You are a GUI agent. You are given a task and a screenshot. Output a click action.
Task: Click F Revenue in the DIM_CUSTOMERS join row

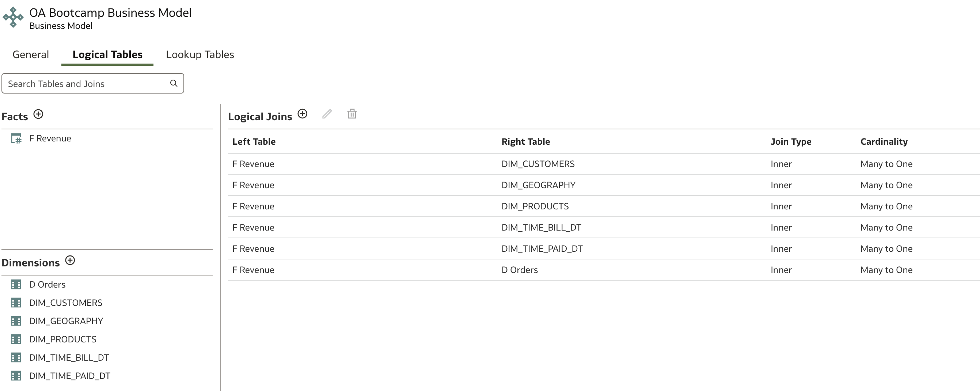pos(253,164)
